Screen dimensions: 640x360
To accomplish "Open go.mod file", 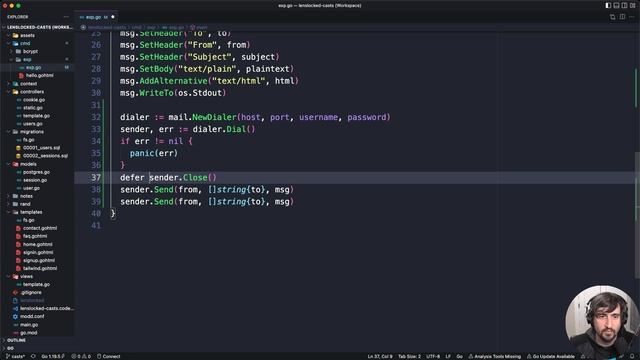I will coord(29,333).
